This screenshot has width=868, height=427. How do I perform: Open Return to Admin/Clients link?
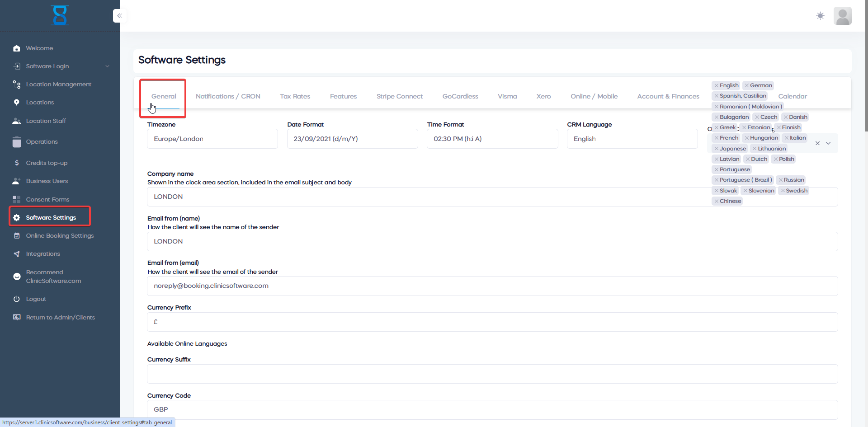pos(60,318)
